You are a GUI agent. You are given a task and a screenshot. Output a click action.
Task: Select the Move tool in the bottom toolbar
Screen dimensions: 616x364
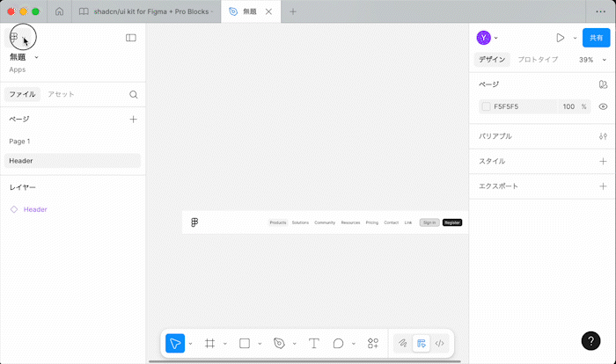175,344
